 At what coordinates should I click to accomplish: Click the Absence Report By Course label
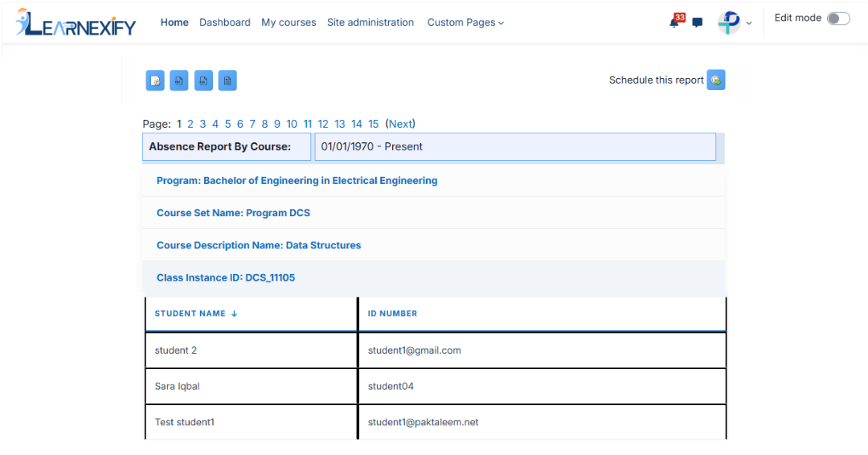(x=219, y=146)
